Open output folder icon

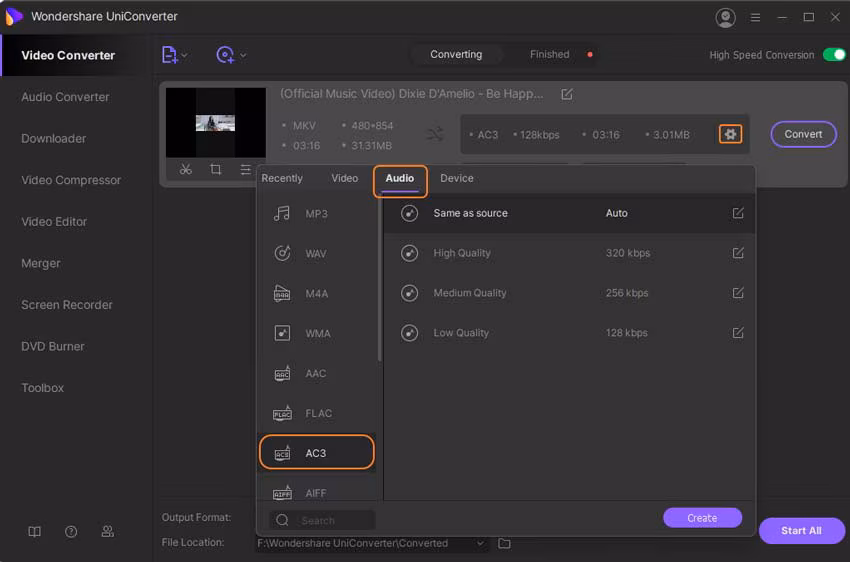click(504, 543)
